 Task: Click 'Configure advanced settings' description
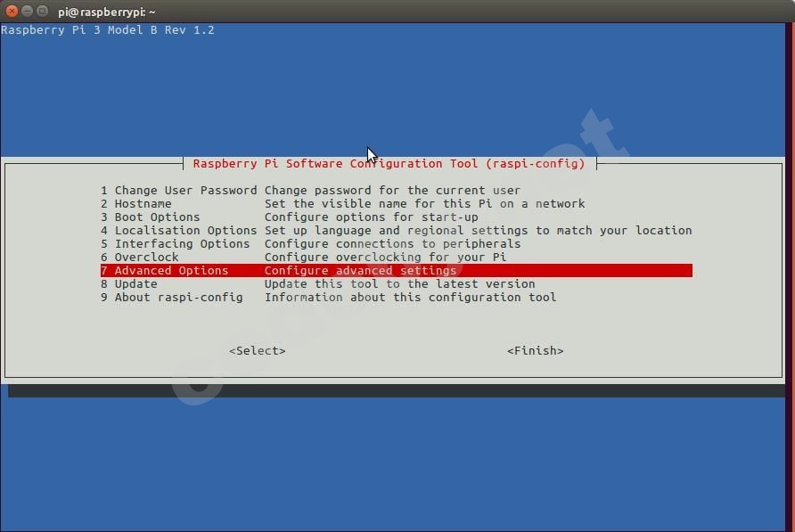(x=360, y=270)
